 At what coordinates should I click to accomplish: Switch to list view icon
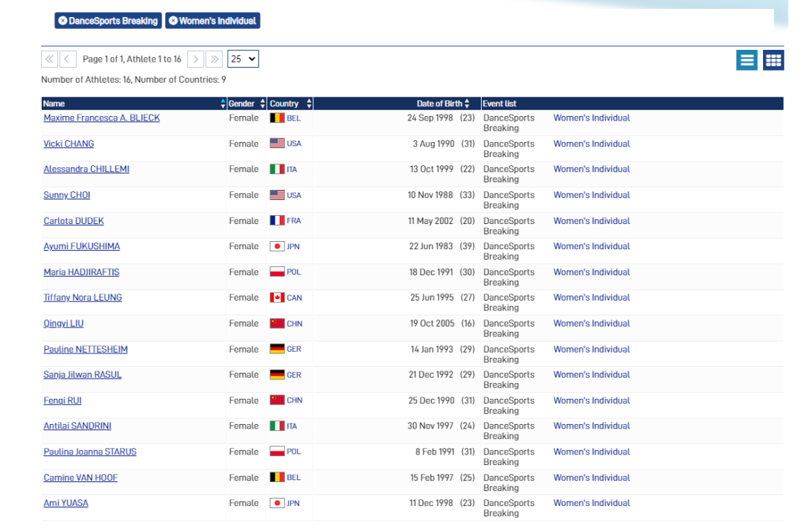coord(747,60)
